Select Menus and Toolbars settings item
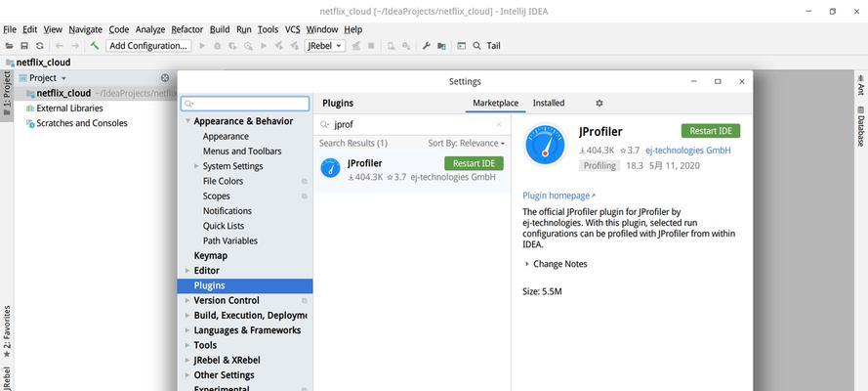Screen dimensions: 868x391 click(242, 152)
